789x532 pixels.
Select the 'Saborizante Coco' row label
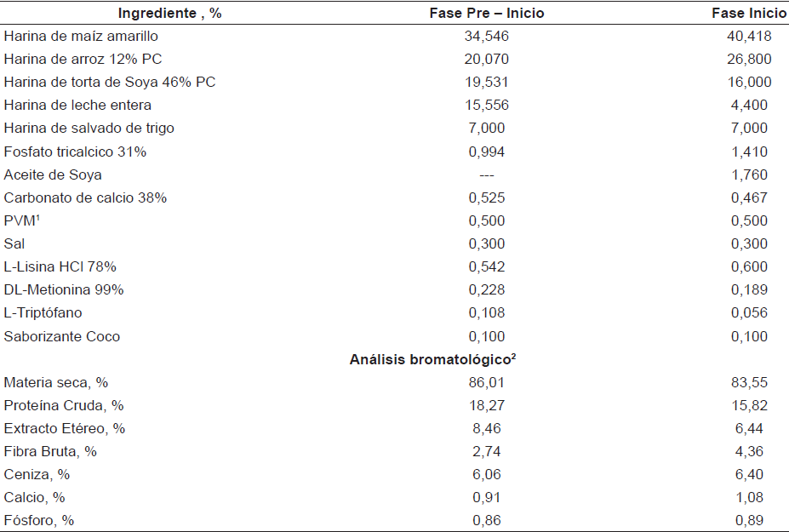62,336
